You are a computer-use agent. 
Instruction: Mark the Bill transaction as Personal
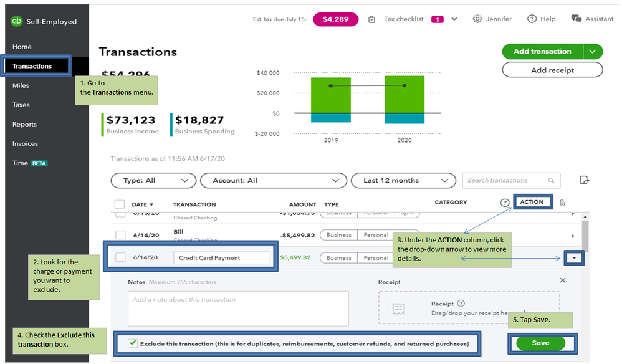click(376, 235)
